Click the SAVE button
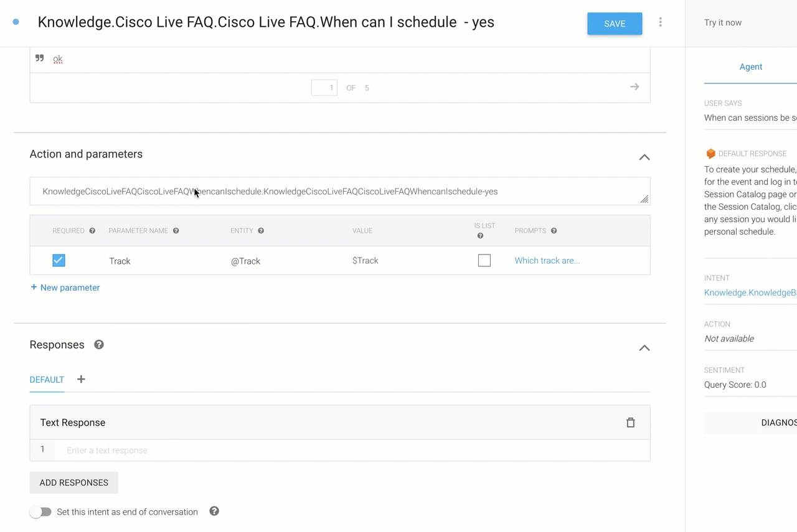The image size is (797, 532). (x=615, y=24)
